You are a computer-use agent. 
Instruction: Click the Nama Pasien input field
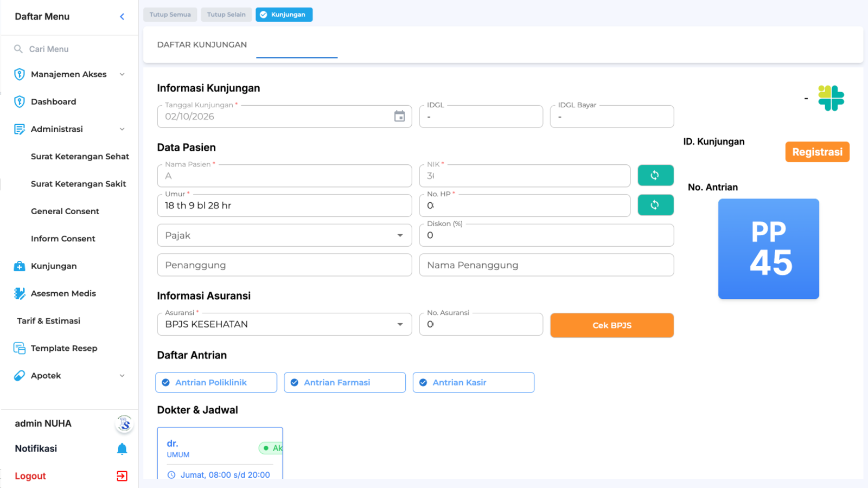click(284, 176)
